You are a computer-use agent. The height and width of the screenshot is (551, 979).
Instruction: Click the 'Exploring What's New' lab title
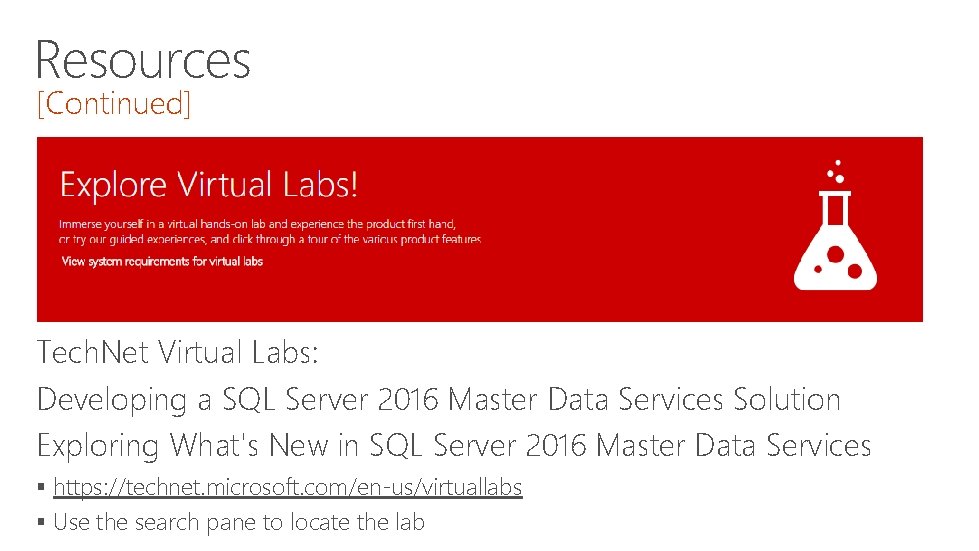pos(453,445)
